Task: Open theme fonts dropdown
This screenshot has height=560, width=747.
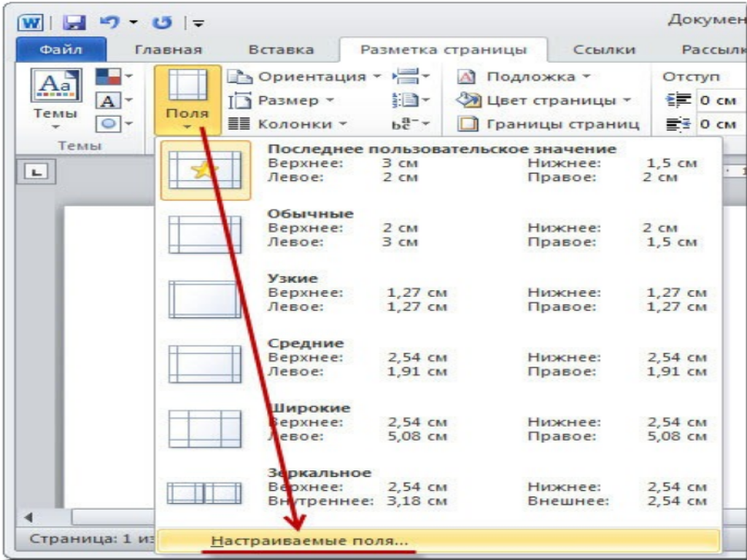Action: 114,101
